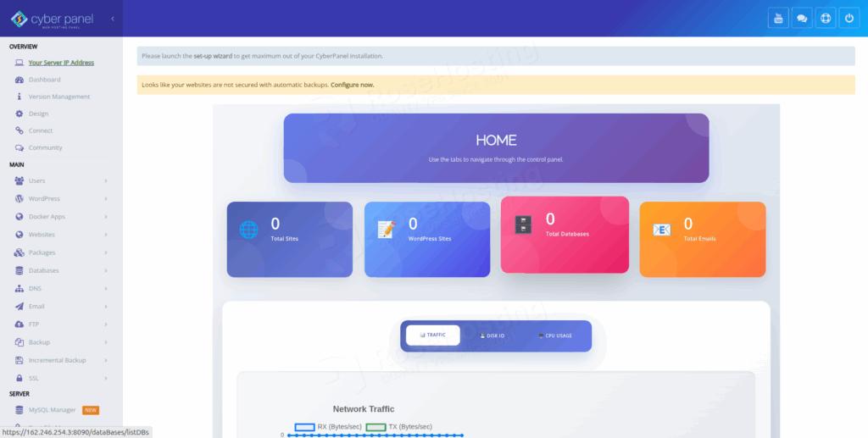Click the power logout icon in the header
Image resolution: width=868 pixels, height=438 pixels.
pyautogui.click(x=849, y=19)
